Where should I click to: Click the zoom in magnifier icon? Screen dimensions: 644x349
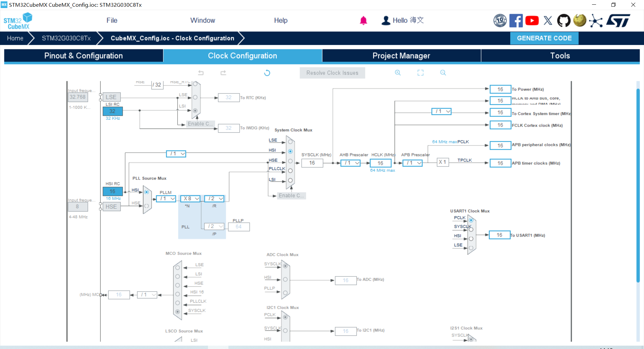398,73
